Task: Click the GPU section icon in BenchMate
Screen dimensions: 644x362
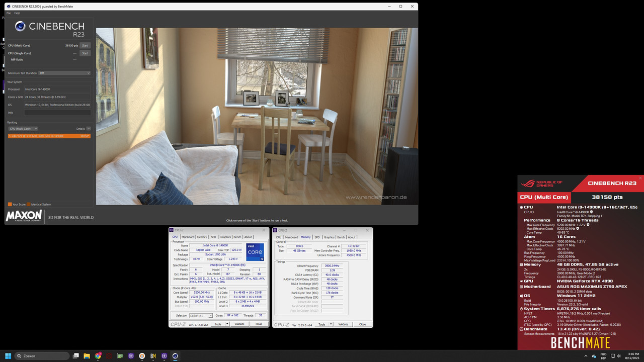Action: click(521, 281)
